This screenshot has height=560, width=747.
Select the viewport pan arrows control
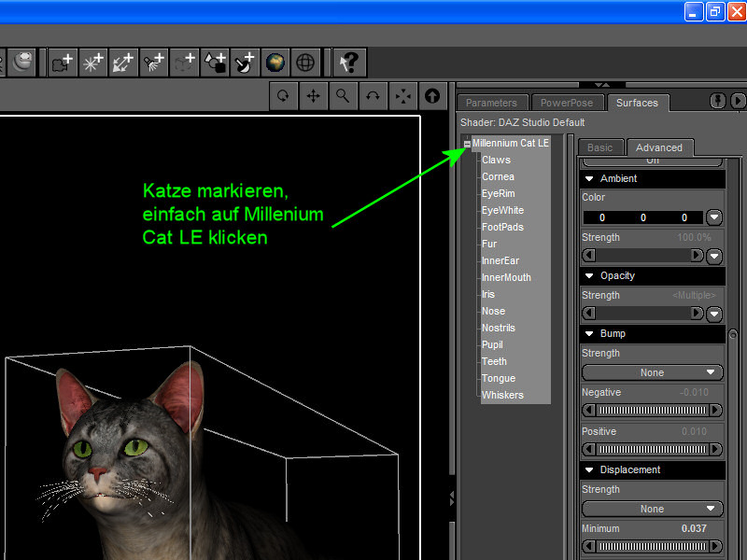(x=313, y=96)
